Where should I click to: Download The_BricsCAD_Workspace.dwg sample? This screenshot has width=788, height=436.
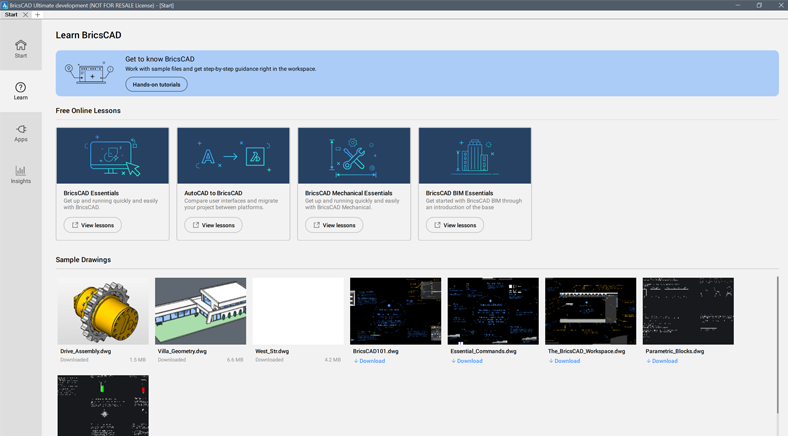coord(564,361)
